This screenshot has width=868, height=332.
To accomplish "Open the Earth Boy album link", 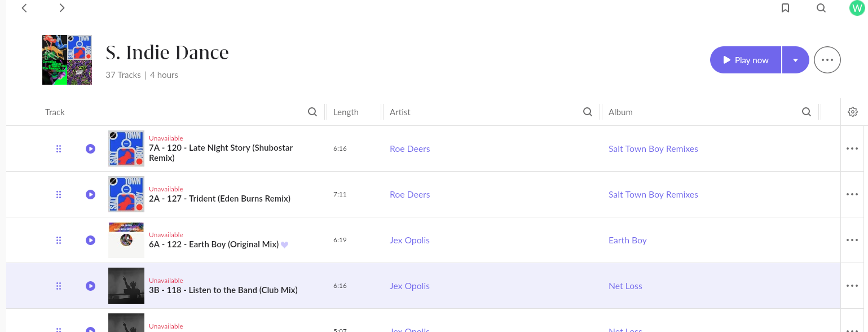I will click(x=628, y=240).
